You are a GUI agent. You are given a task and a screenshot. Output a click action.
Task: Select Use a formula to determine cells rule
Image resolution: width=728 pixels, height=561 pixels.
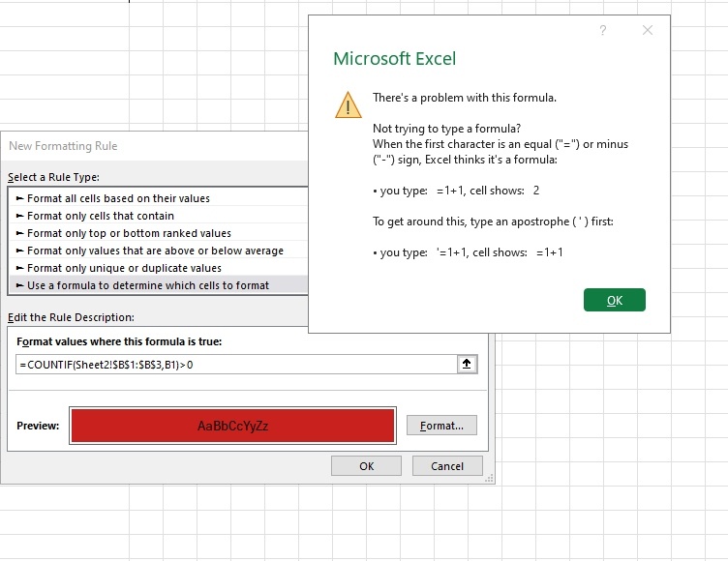click(159, 285)
